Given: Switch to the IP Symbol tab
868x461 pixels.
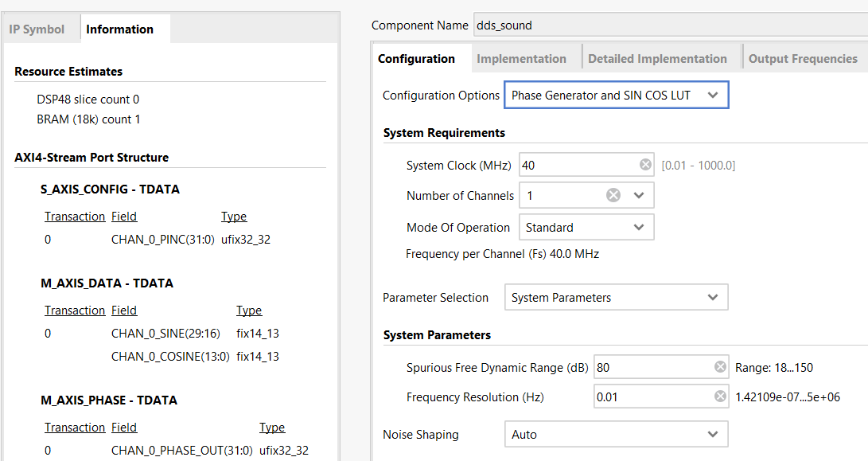Looking at the screenshot, I should point(37,29).
